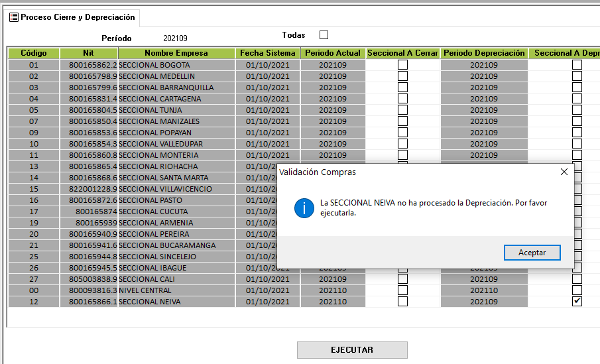The width and height of the screenshot is (600, 364).
Task: Click the blue information icon in dialog
Action: pos(304,208)
